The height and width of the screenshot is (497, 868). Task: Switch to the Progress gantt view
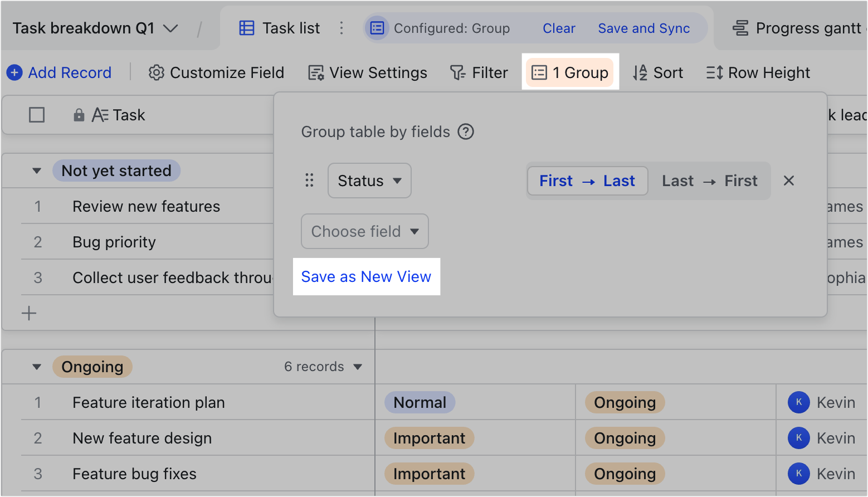[x=797, y=28]
